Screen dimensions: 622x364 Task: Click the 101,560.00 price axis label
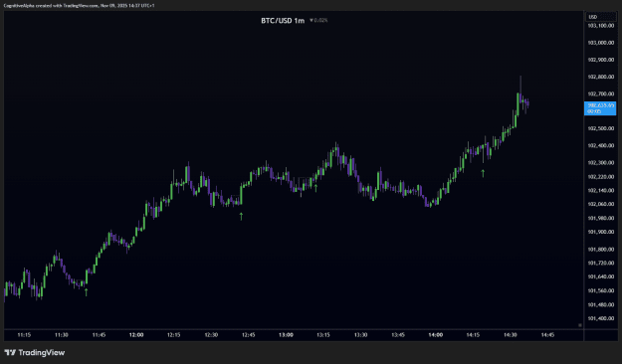click(600, 290)
